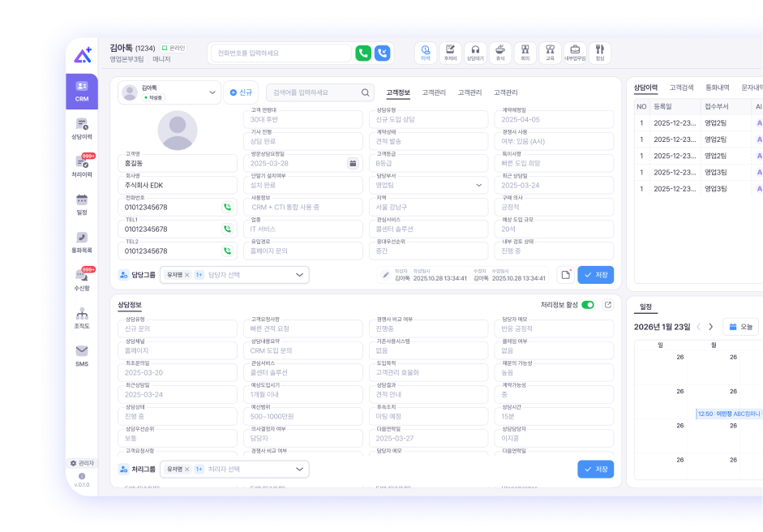
Task: Remove 유저명 tag from 처리그룹
Action: click(186, 470)
